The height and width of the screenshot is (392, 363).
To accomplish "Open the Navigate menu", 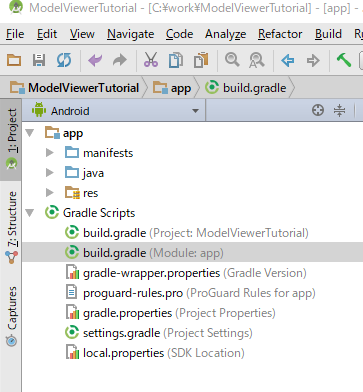I will tap(130, 34).
